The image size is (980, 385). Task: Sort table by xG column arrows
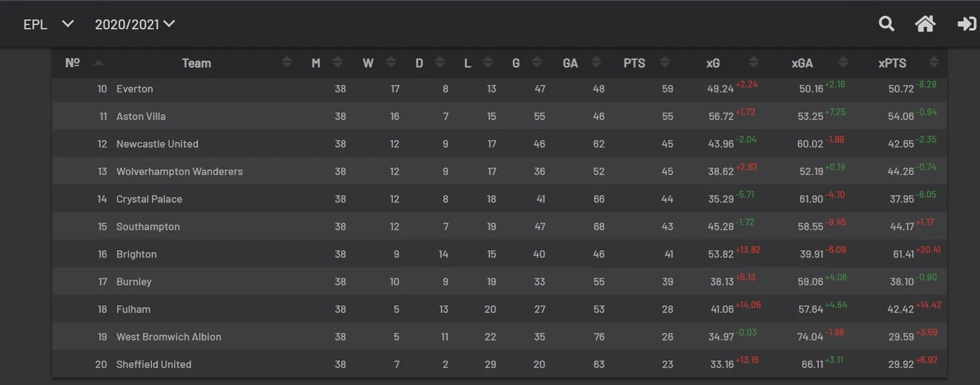753,62
